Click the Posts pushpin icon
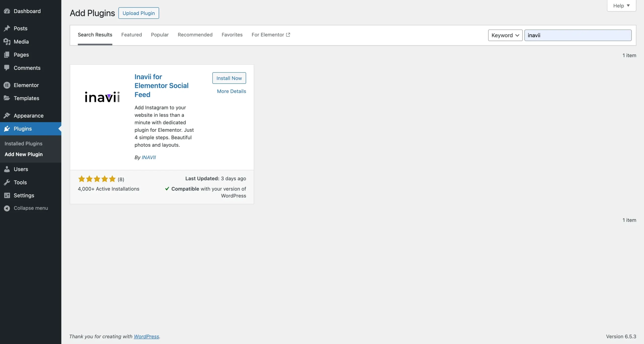644x344 pixels. click(7, 28)
